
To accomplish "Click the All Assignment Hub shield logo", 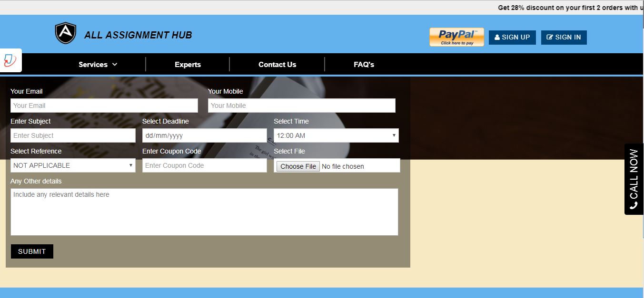I will tap(66, 34).
